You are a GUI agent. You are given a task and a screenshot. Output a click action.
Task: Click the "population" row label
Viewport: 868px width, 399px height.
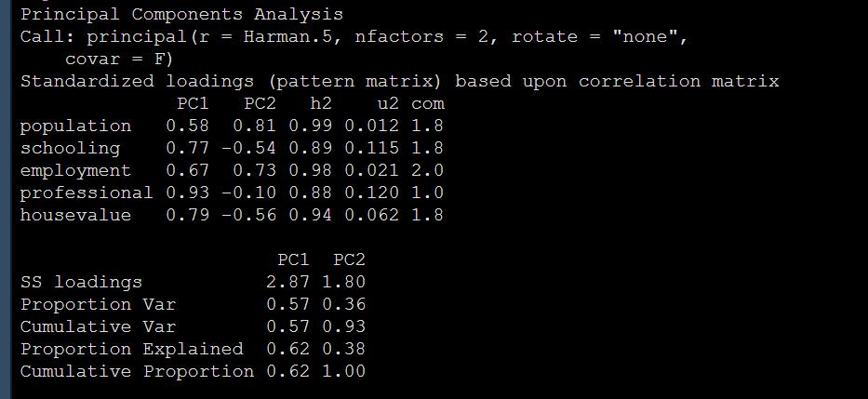point(75,126)
